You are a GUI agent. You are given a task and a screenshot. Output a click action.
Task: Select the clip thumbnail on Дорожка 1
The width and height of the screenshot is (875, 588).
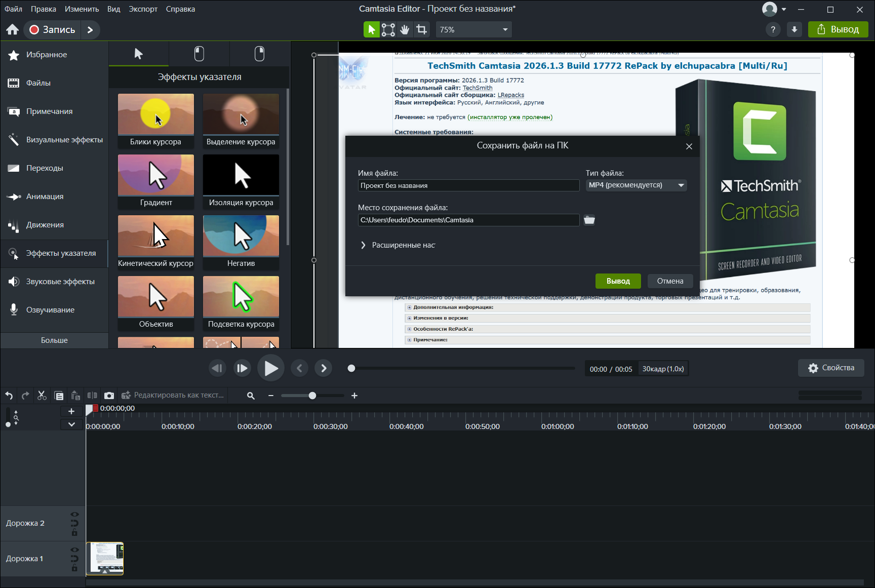pyautogui.click(x=105, y=558)
